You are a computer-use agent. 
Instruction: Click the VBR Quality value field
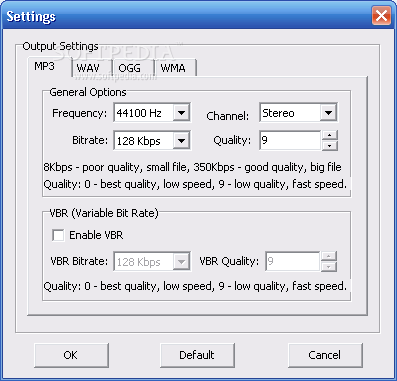[293, 261]
